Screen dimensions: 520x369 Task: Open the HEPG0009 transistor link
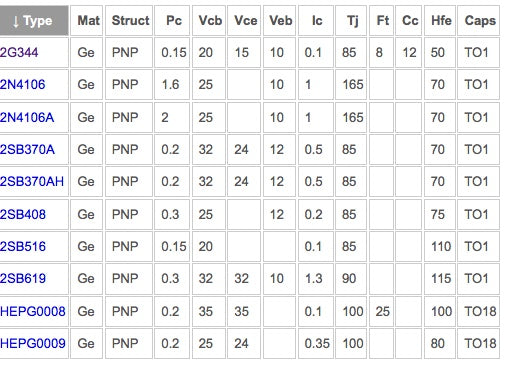click(x=33, y=344)
